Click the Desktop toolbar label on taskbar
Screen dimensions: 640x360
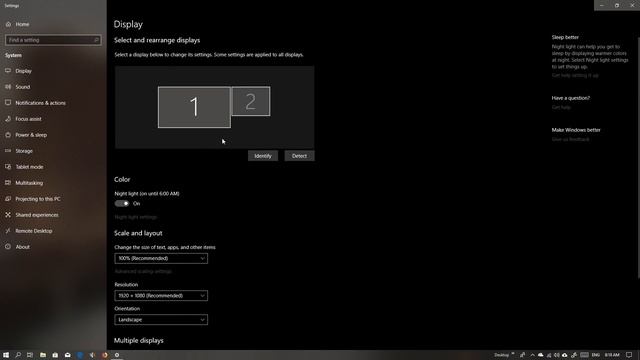tap(502, 355)
